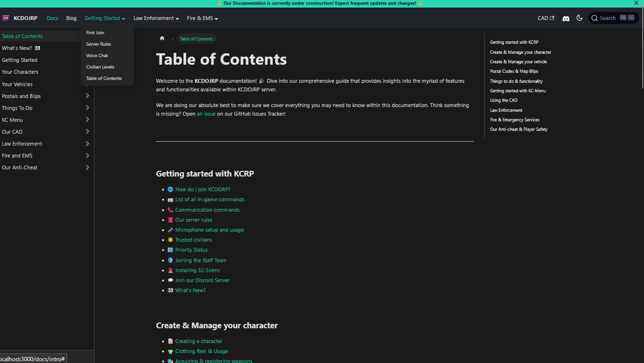Click the shield icon next to Joining the Staff Team
644x363 pixels.
pos(170,260)
